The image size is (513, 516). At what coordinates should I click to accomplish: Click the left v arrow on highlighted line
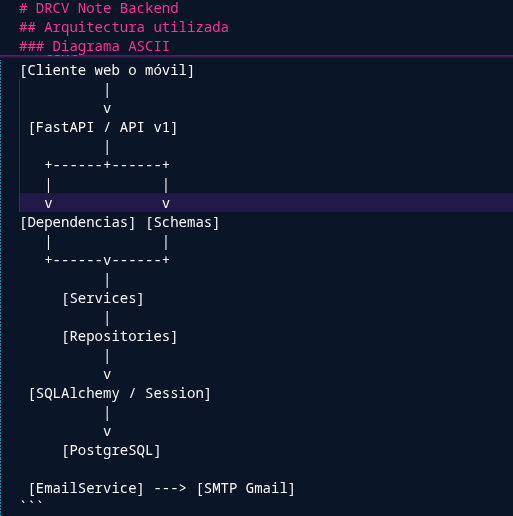48,203
